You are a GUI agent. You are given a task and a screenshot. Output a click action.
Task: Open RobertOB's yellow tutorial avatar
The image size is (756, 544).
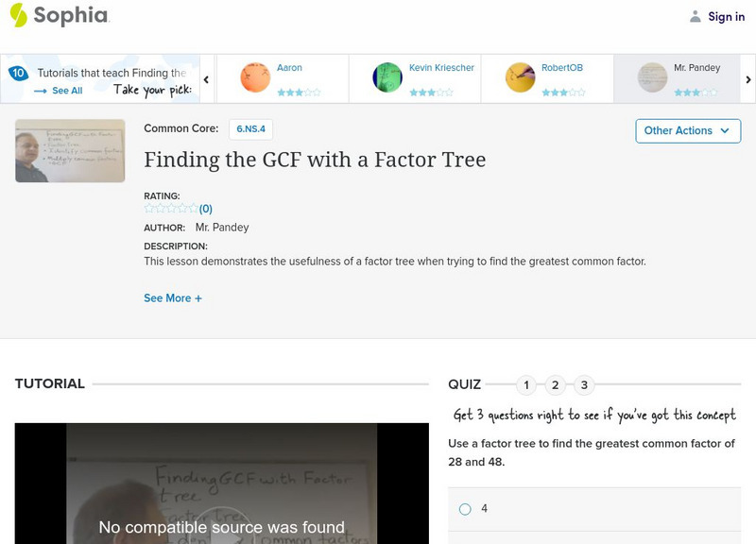[520, 77]
